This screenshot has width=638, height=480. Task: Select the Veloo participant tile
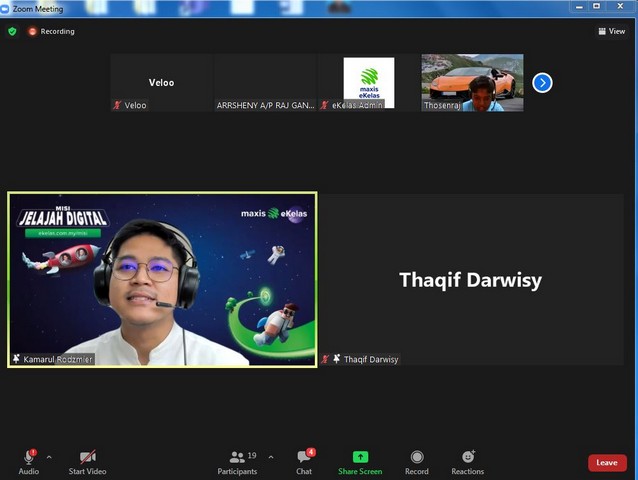[x=161, y=82]
